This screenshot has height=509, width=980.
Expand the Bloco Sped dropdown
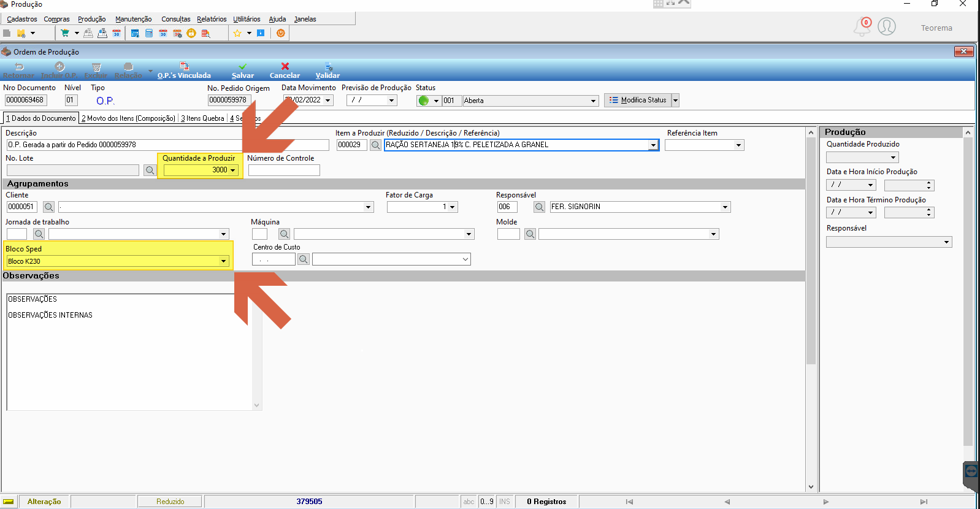[224, 261]
